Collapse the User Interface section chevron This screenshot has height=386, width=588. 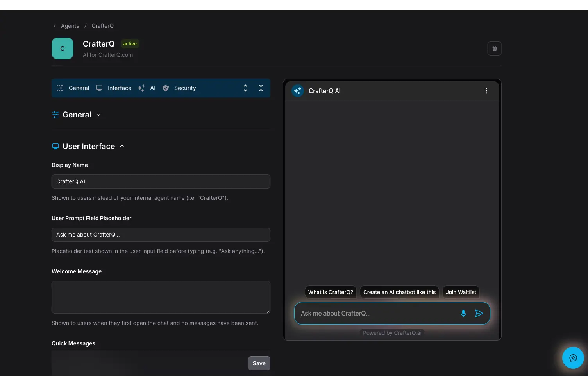coord(122,146)
